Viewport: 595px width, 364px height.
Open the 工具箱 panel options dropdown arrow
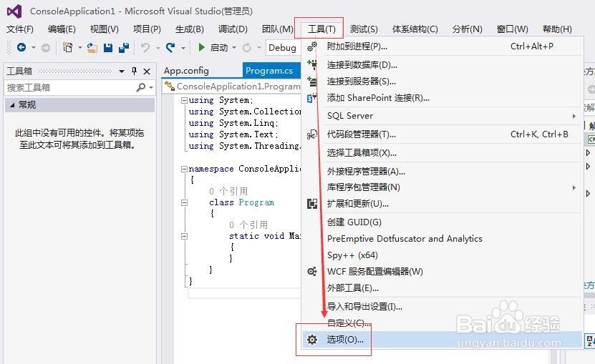122,72
